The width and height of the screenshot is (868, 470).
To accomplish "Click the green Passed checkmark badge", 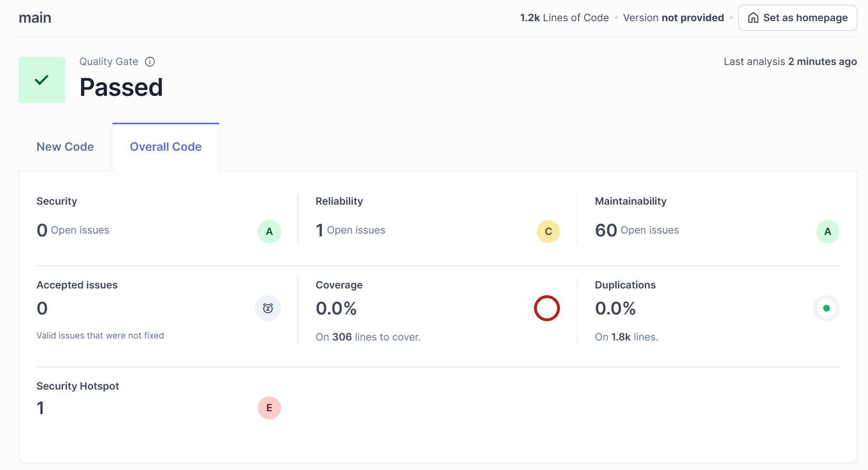I will coord(42,80).
